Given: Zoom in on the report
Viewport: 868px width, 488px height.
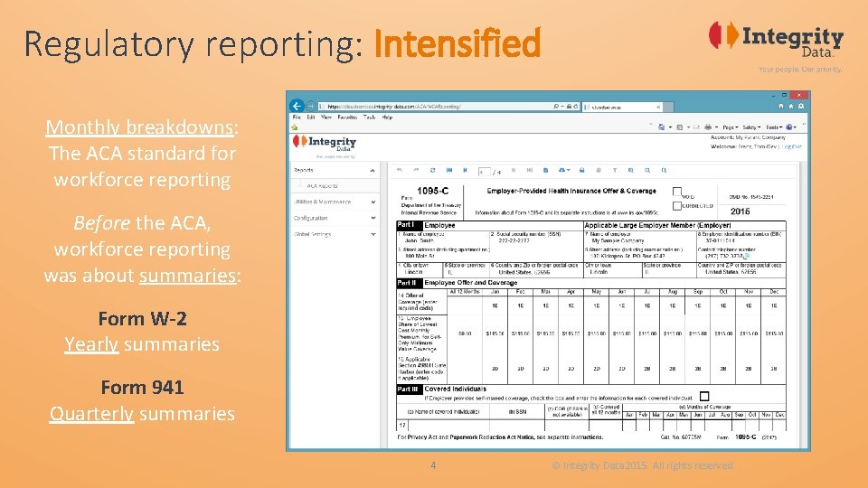Looking at the screenshot, I should click(631, 171).
